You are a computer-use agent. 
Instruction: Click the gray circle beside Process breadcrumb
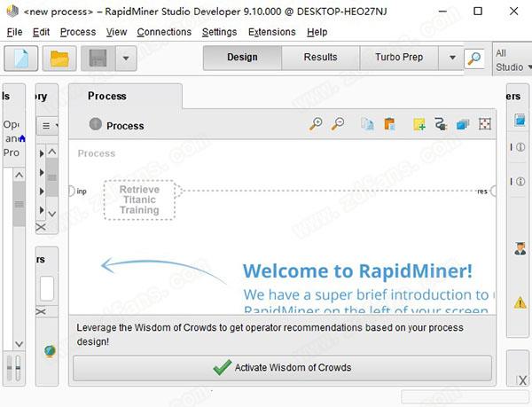click(96, 124)
